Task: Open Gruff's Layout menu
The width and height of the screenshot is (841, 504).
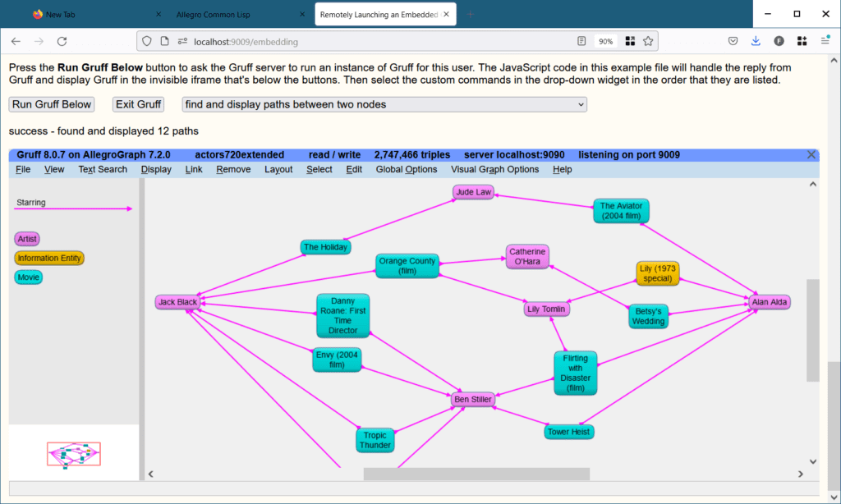Action: [278, 169]
